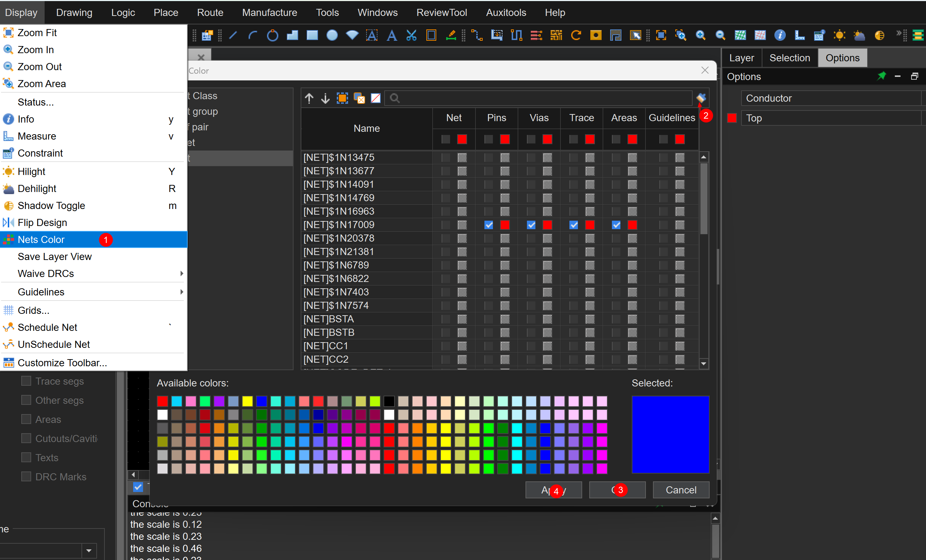This screenshot has width=926, height=560.
Task: Click the scissors cut tool
Action: [411, 36]
